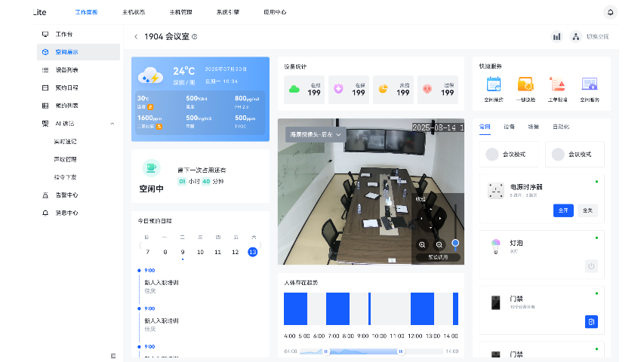
Task: Click the calendar quick service icon
Action: point(494,84)
